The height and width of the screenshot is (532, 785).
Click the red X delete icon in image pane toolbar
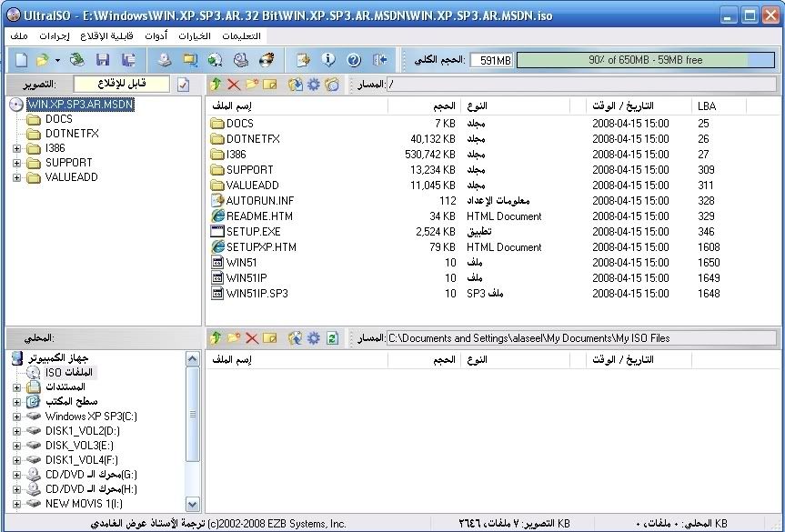(233, 84)
